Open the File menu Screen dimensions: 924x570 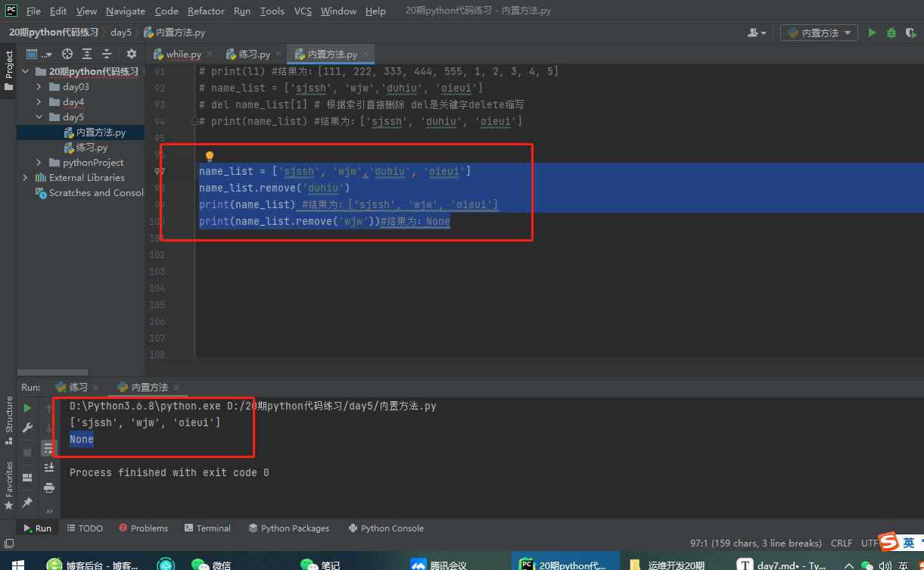[x=33, y=11]
